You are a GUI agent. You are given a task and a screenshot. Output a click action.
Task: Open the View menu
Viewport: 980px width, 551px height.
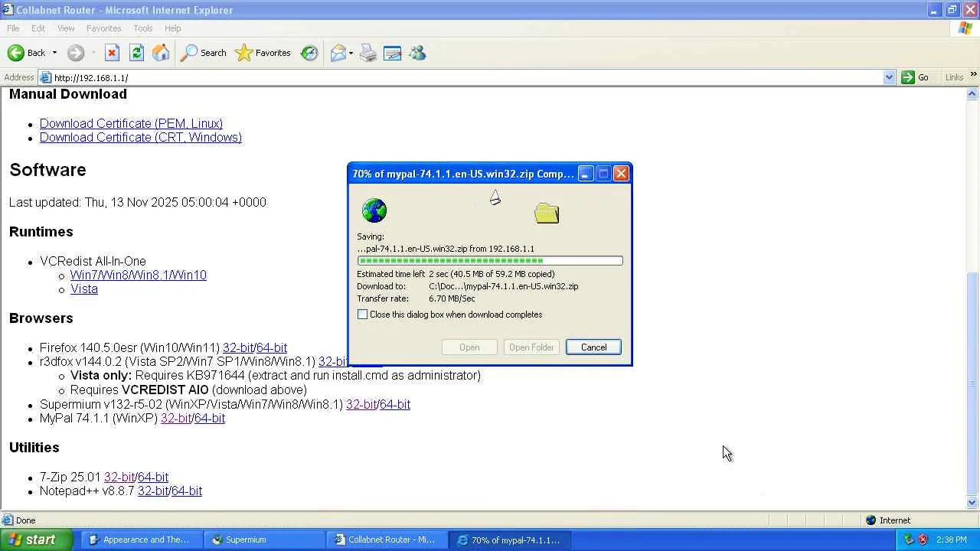66,28
